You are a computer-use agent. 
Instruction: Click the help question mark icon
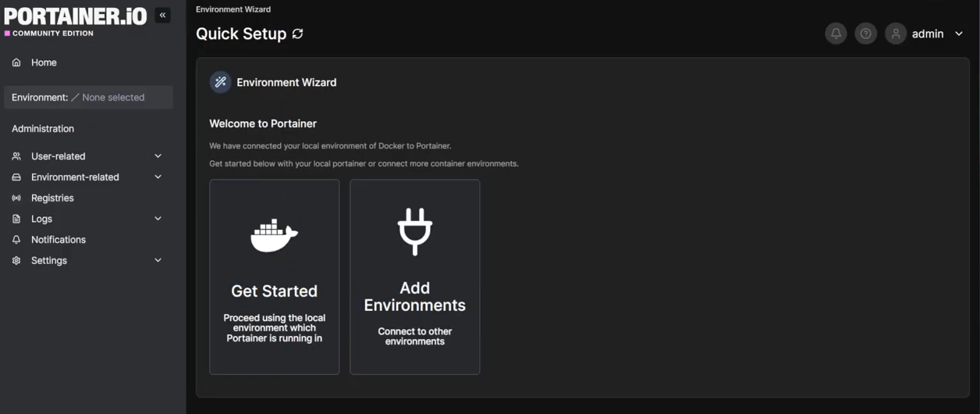coord(865,34)
